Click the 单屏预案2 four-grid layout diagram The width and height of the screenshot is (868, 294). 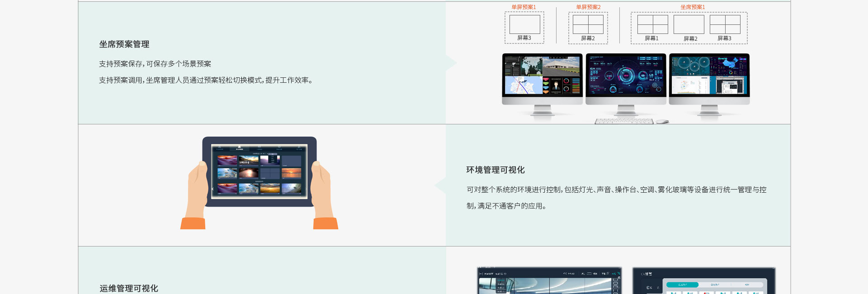click(x=588, y=24)
